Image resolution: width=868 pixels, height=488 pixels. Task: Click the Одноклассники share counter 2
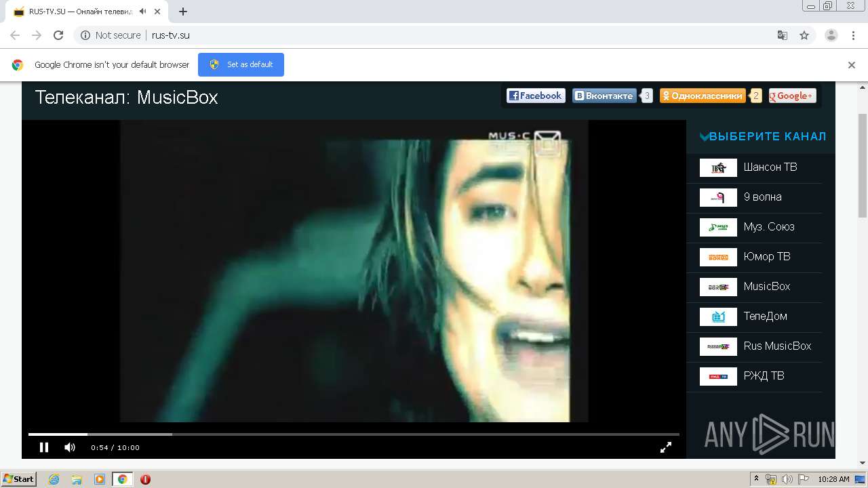coord(756,96)
